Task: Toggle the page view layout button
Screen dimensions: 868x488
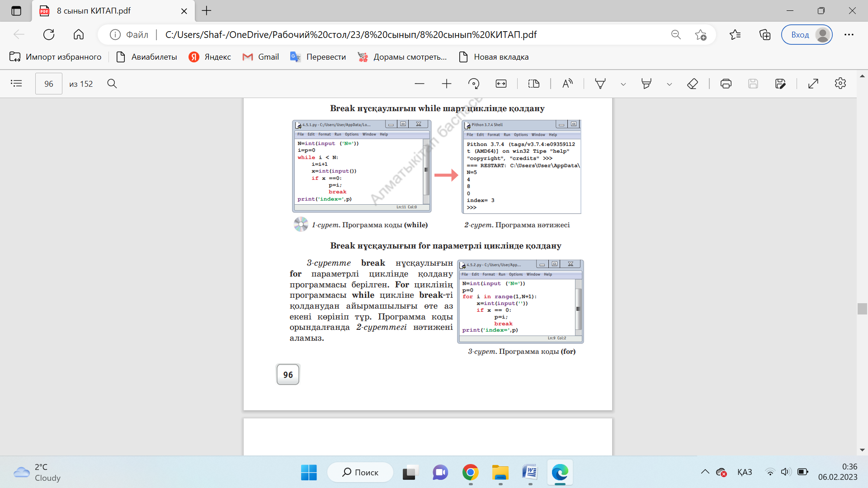Action: click(534, 84)
